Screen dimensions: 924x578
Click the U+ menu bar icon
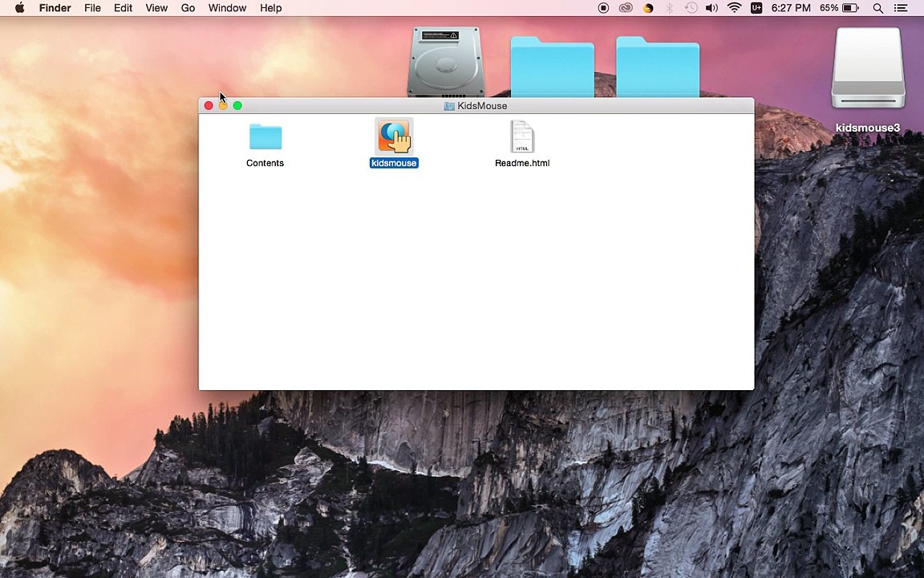(756, 8)
